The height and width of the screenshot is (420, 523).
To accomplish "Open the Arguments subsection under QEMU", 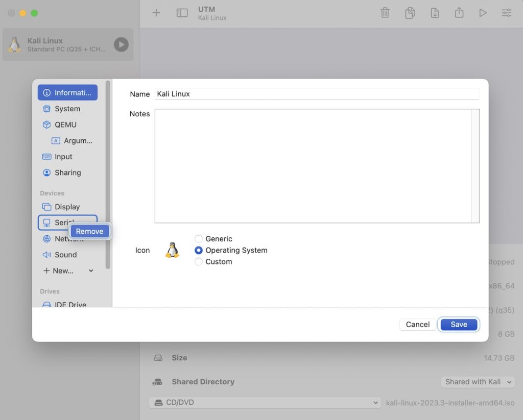I will pos(72,141).
